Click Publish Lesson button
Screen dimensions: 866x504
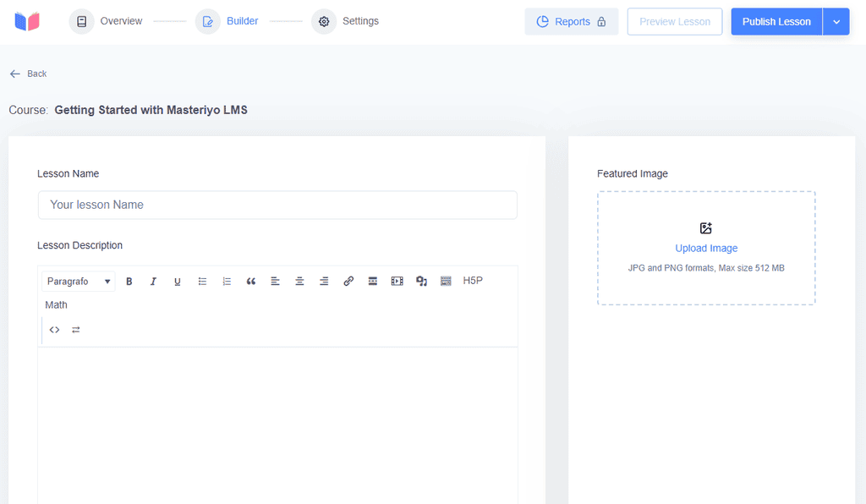click(x=776, y=21)
